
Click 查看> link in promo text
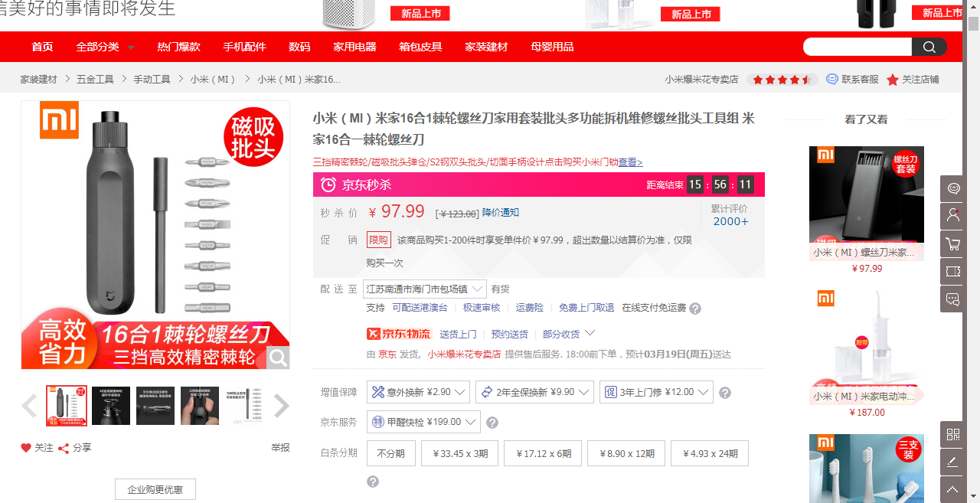631,162
